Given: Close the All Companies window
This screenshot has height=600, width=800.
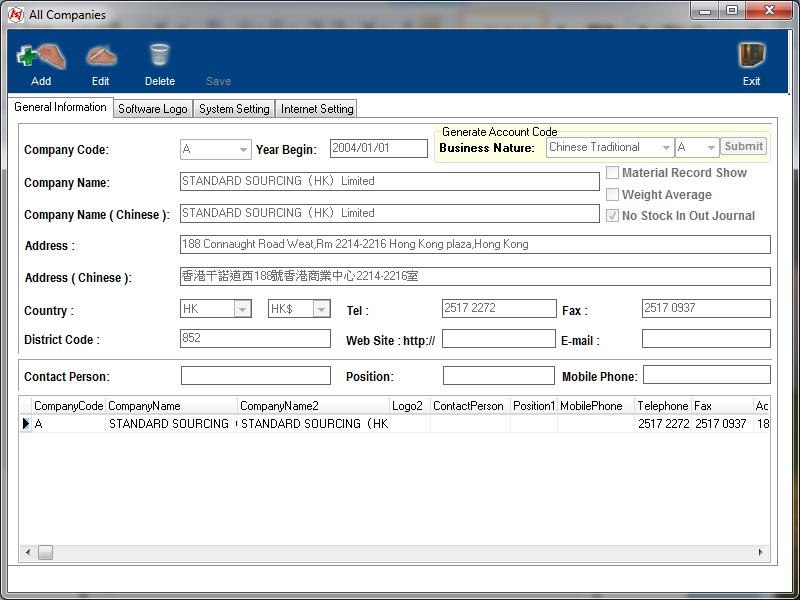Looking at the screenshot, I should coord(769,10).
